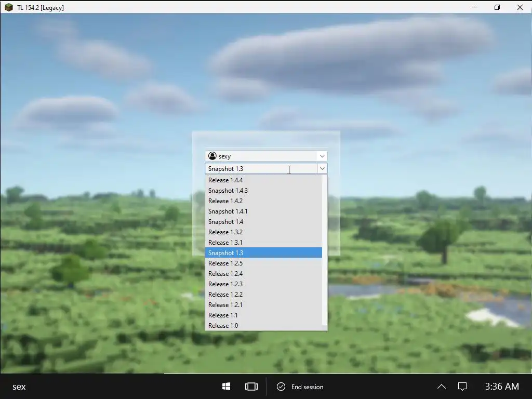Viewport: 532px width, 399px height.
Task: Click the sex label on taskbar
Action: [x=19, y=387]
